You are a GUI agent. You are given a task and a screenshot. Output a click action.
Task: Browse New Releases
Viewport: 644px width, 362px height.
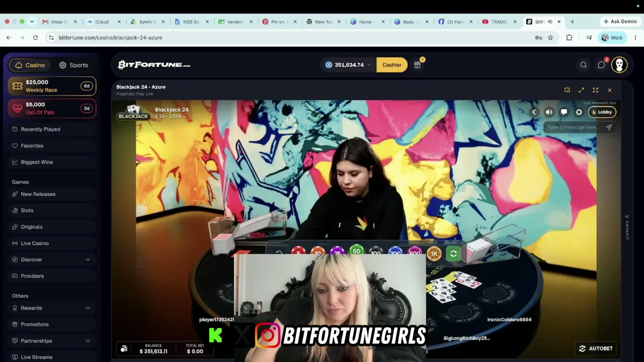tap(52, 194)
